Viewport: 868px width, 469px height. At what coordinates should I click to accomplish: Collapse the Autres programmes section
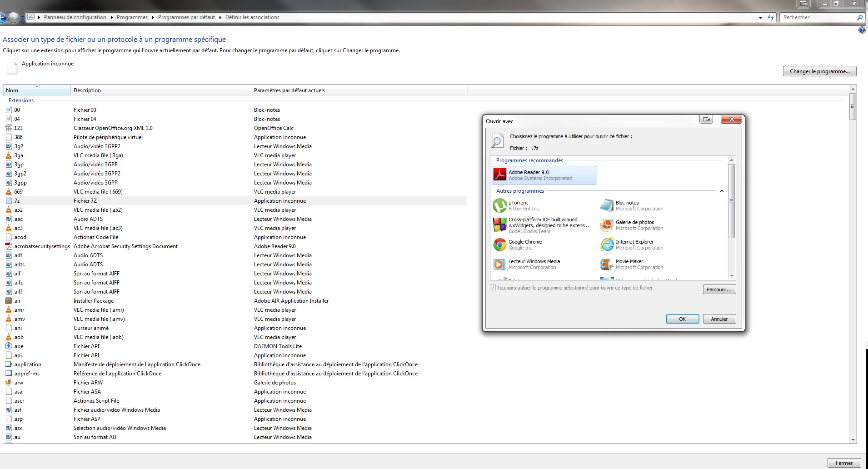pos(722,191)
